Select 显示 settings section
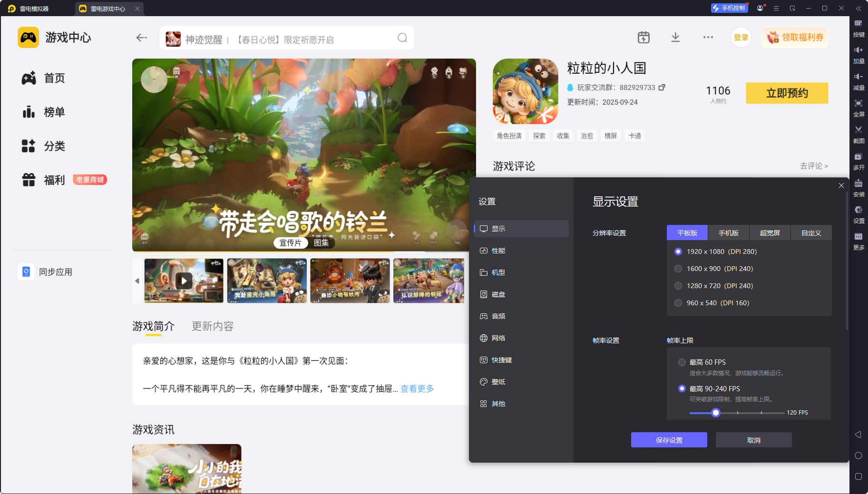Screen dimensions: 868x494 (521, 229)
